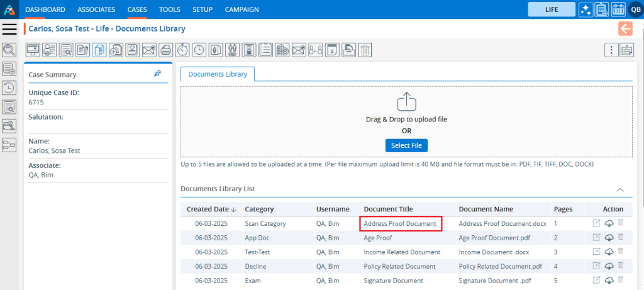Open the sparkle AI assistant icon
The image size is (644, 290).
point(586,9)
